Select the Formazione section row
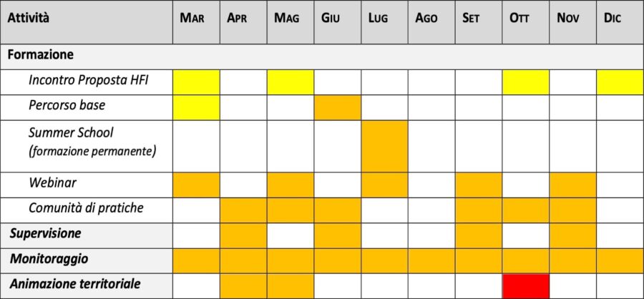This screenshot has width=644, height=299. click(x=322, y=57)
